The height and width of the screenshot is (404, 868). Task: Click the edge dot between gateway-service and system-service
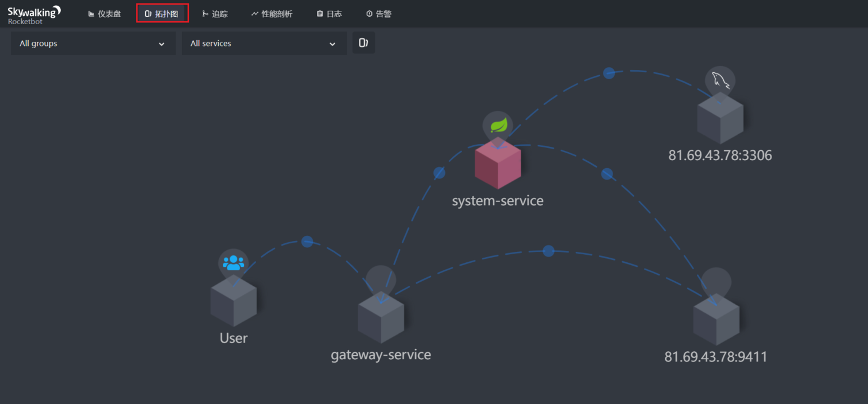pyautogui.click(x=439, y=173)
